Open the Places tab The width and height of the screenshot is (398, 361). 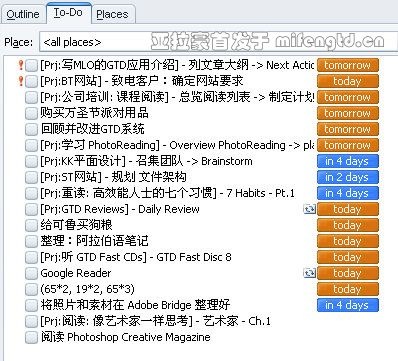[112, 14]
